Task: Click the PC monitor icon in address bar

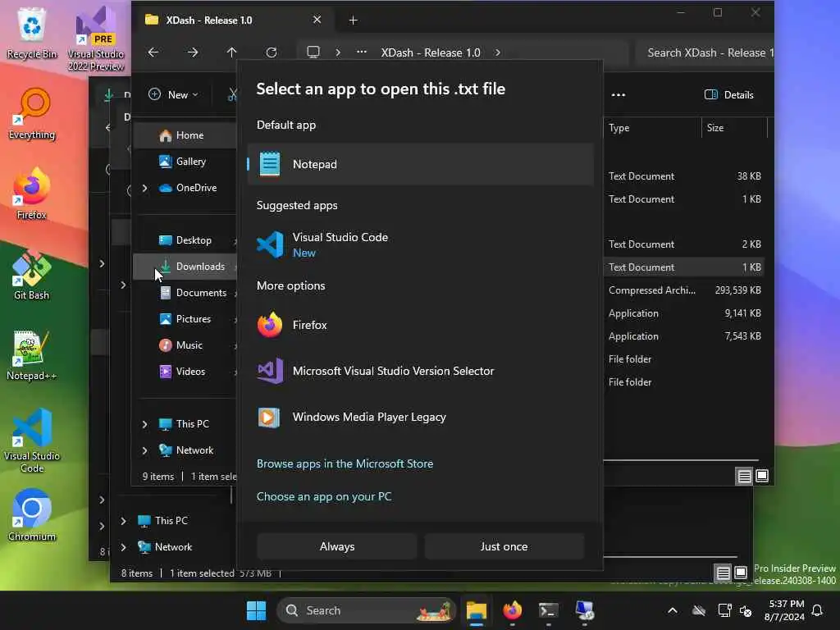Action: (313, 52)
